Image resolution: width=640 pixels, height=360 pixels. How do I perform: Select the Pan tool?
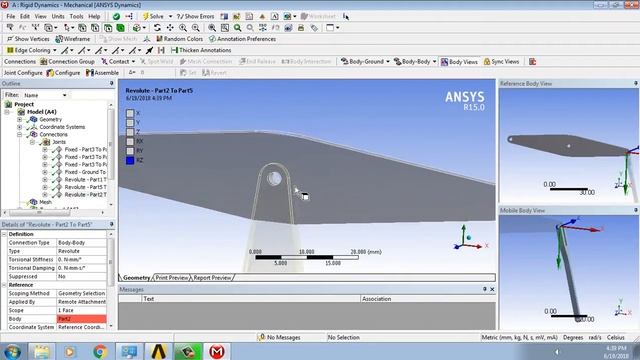[x=170, y=28]
